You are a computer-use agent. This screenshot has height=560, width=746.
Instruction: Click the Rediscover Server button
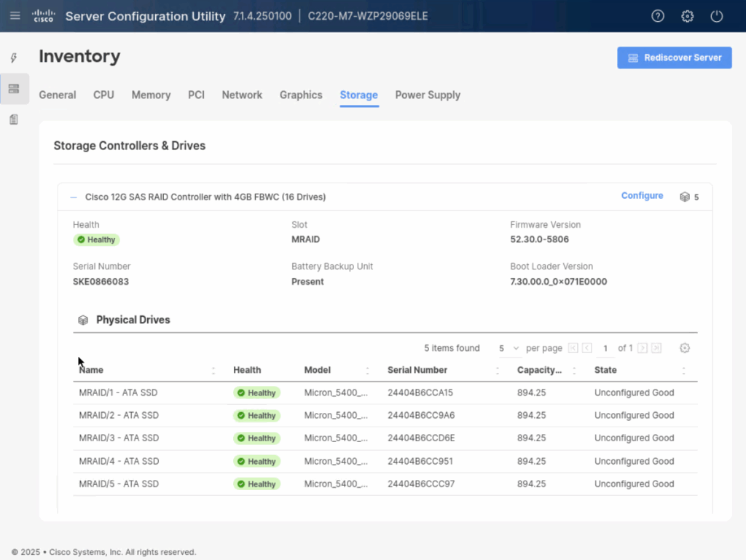pyautogui.click(x=675, y=58)
